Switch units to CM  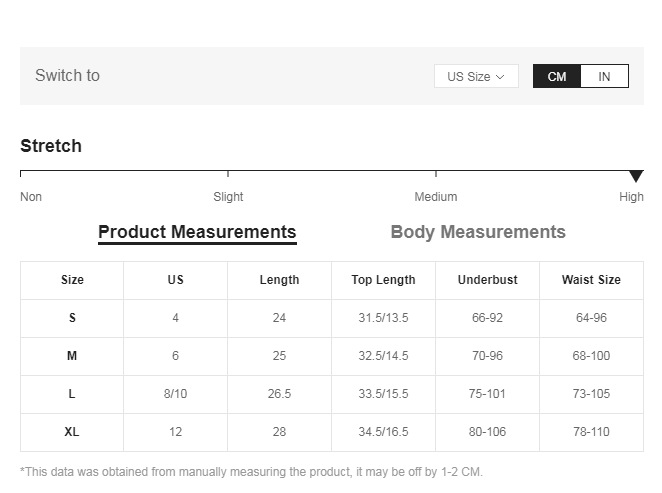(557, 76)
